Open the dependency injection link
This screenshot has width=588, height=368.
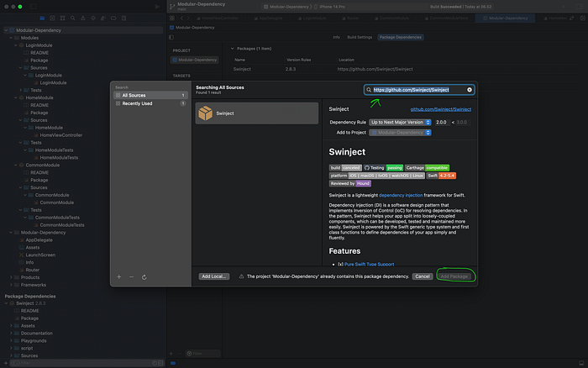click(401, 195)
